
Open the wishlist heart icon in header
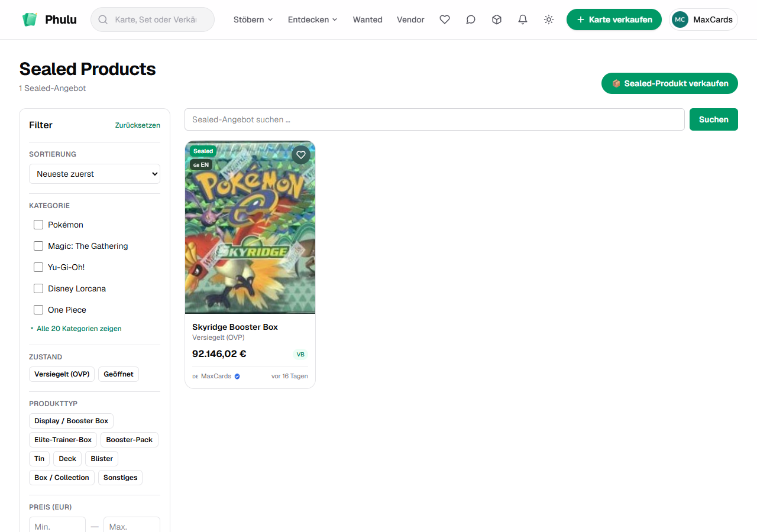[x=445, y=20]
